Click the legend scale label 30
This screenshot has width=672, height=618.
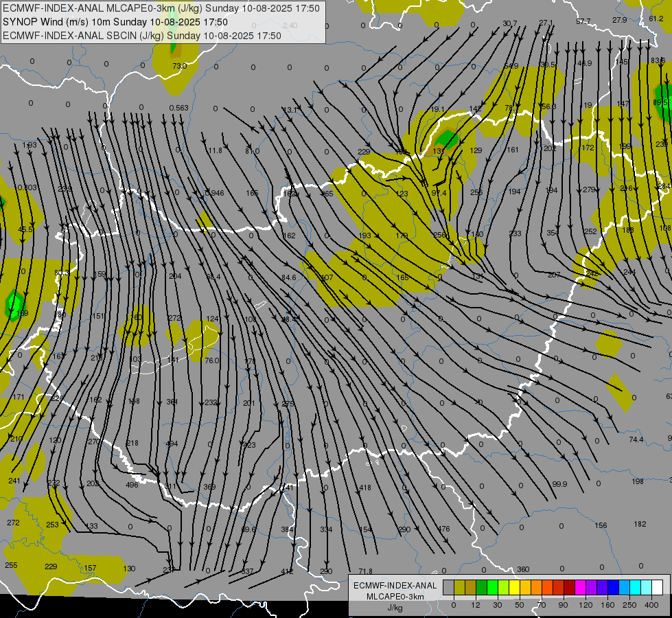tap(497, 605)
